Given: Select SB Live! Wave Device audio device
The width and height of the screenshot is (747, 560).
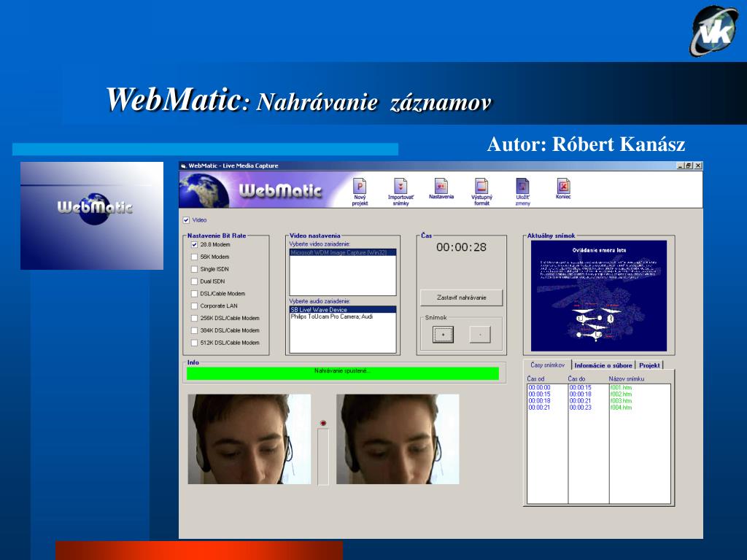Looking at the screenshot, I should 343,309.
